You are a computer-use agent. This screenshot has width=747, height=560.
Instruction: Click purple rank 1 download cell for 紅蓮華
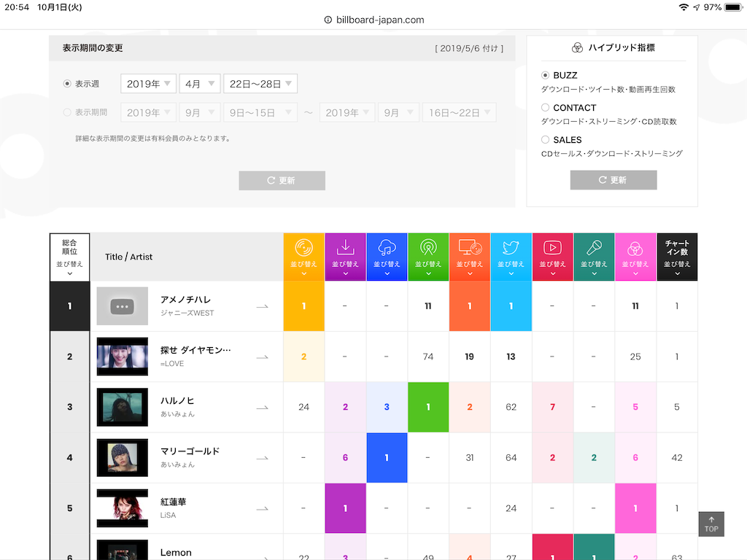click(345, 508)
